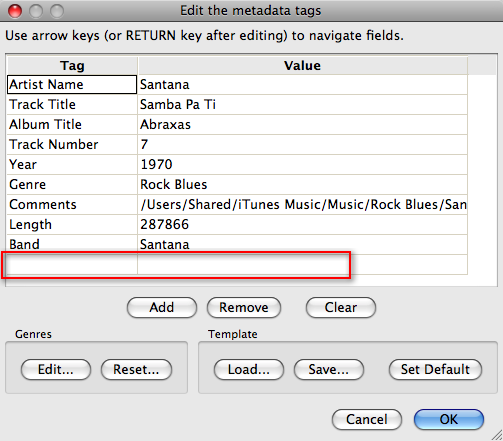
Task: Click the Genres Reset... button
Action: point(136,369)
